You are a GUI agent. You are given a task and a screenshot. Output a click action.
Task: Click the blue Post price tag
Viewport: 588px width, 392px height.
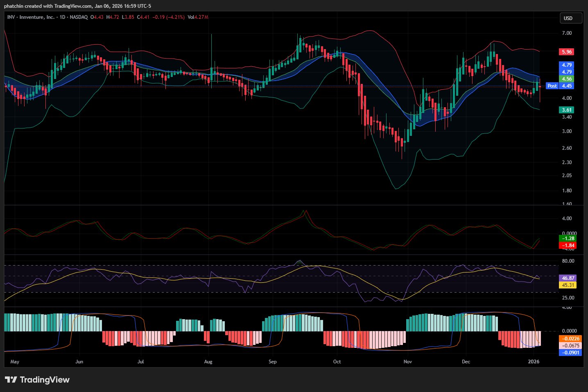[x=552, y=86]
